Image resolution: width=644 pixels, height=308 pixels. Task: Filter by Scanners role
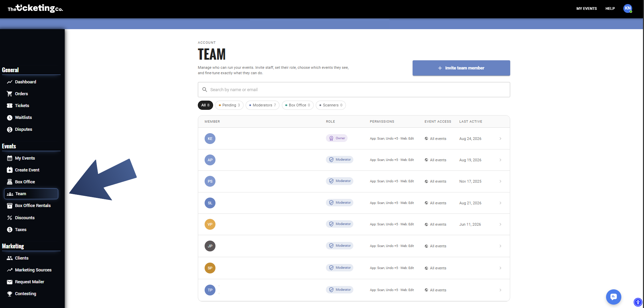click(331, 105)
